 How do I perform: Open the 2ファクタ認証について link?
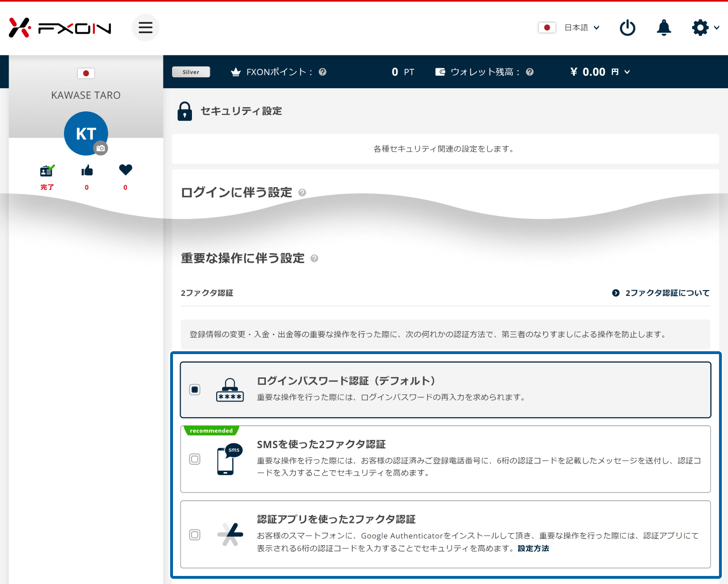click(x=667, y=293)
